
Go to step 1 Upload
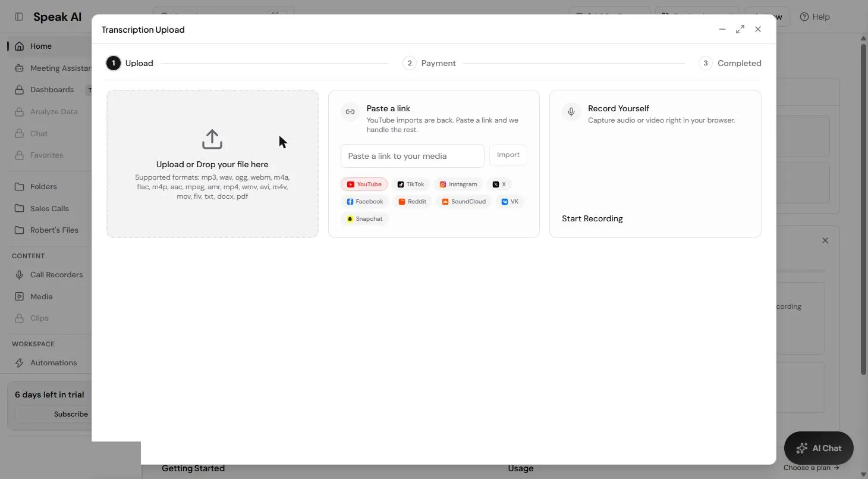[130, 63]
